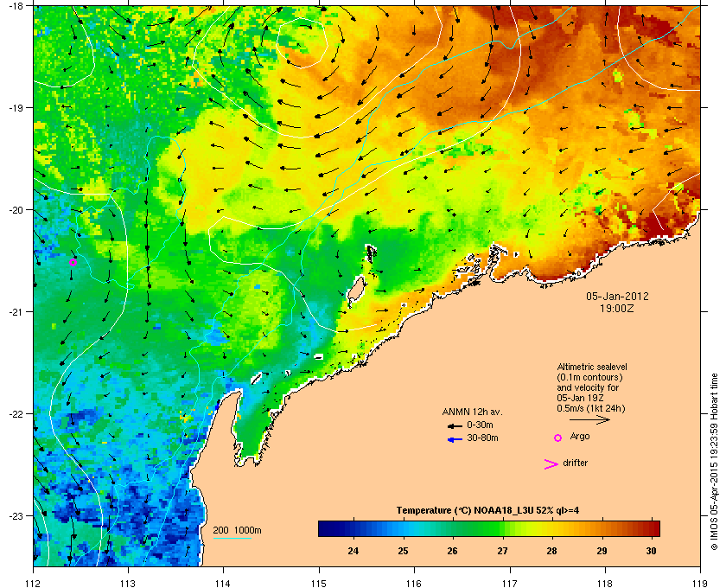Click the 116 longitude axis label
Image resolution: width=726 pixels, height=588 pixels.
tap(413, 583)
